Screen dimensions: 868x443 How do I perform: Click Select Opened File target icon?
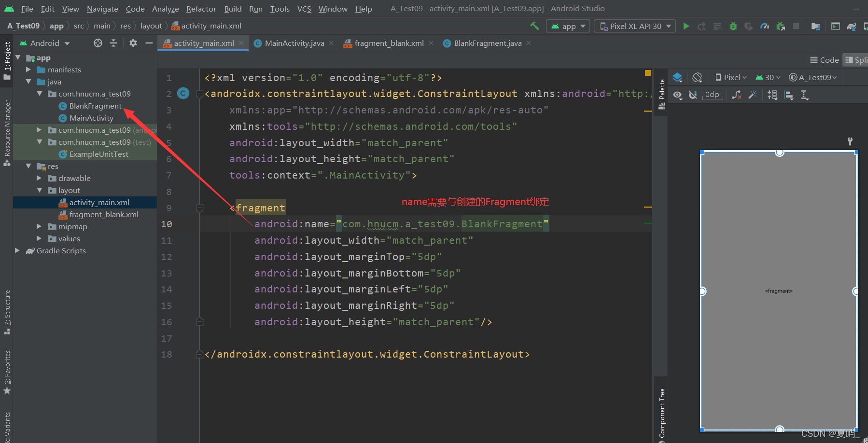[98, 43]
